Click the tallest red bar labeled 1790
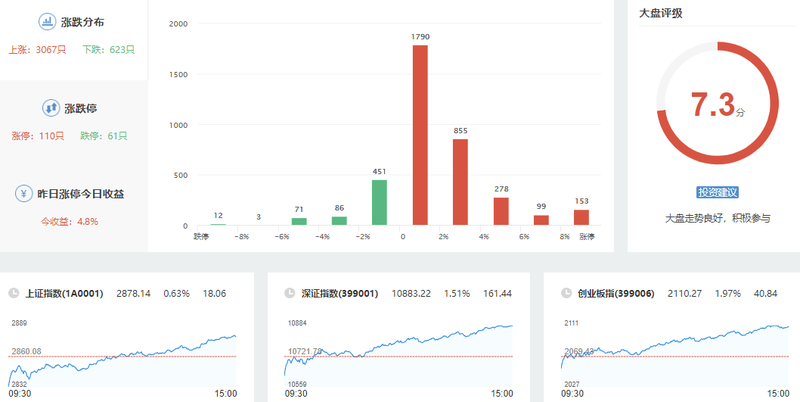 420,135
